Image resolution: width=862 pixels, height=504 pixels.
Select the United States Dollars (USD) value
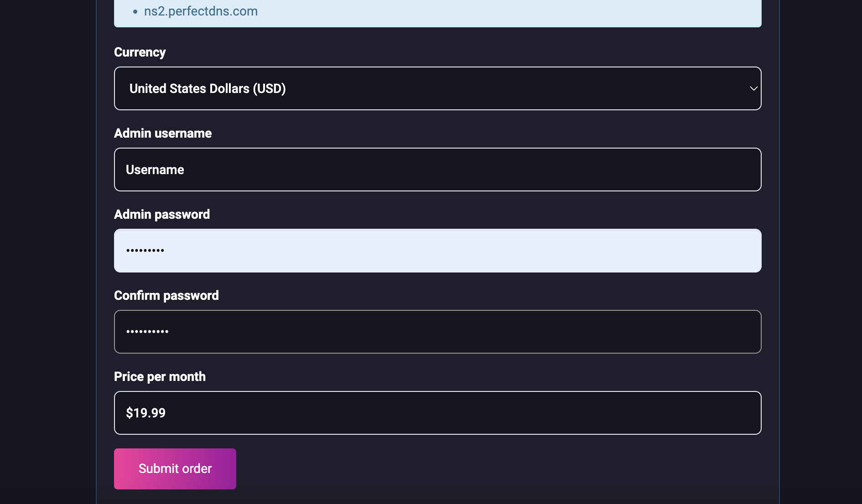pos(208,88)
